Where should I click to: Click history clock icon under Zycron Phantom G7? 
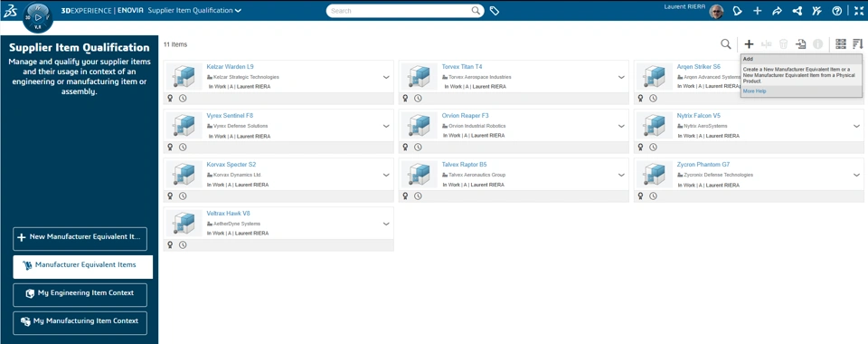tap(653, 196)
